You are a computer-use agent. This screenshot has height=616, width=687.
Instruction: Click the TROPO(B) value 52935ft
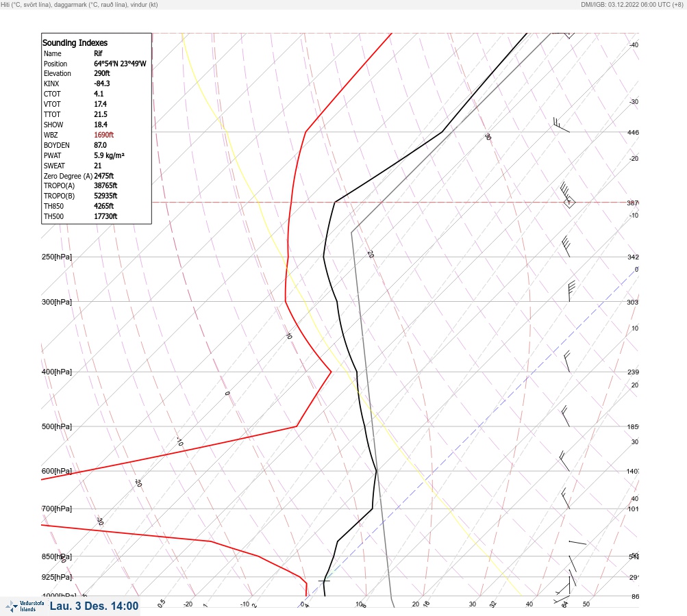[105, 196]
